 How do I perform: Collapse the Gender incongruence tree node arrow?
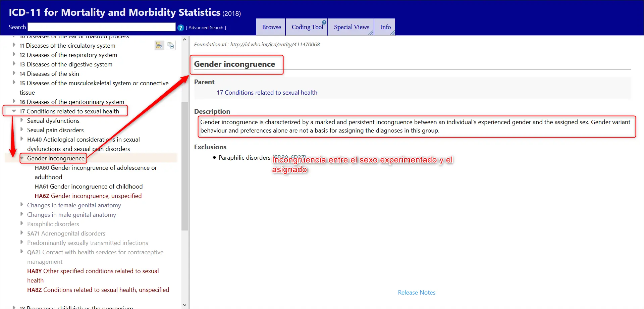[x=22, y=158]
